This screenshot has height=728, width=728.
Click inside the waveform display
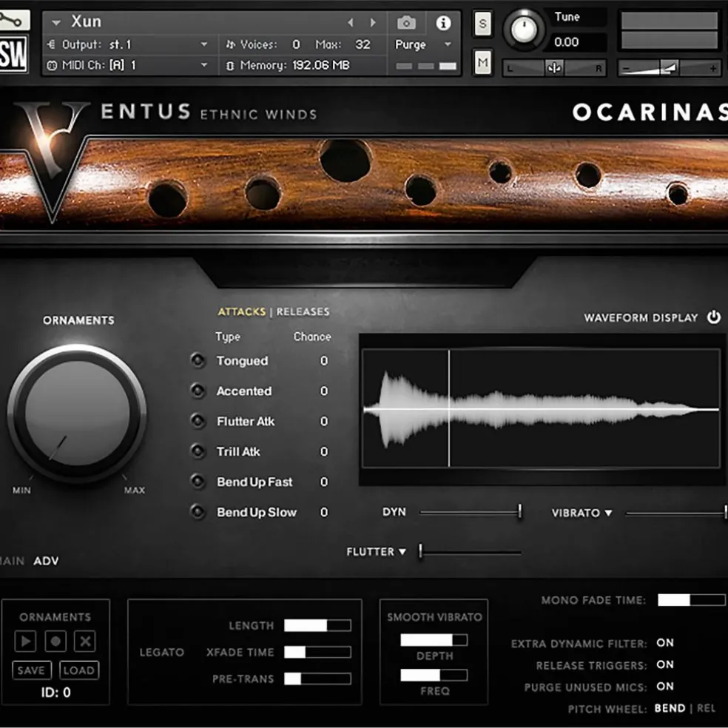click(x=541, y=408)
